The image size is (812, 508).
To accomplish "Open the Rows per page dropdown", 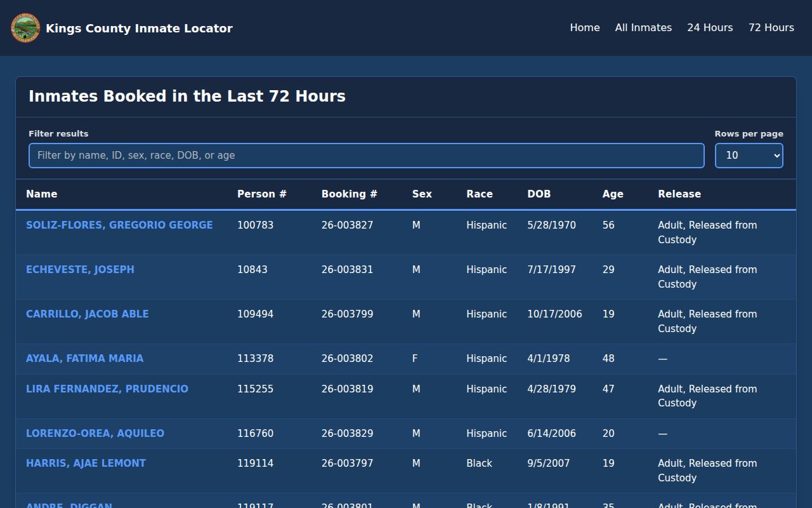I will [x=749, y=156].
